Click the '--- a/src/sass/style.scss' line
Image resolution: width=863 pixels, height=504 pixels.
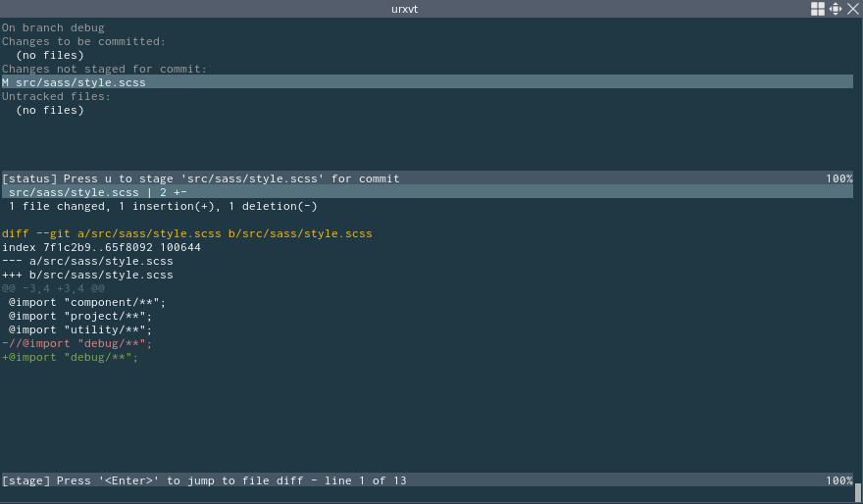point(87,261)
